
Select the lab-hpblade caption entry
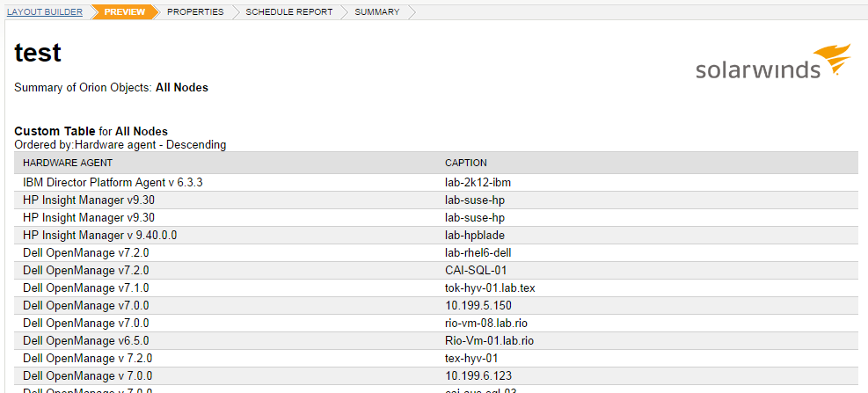475,236
